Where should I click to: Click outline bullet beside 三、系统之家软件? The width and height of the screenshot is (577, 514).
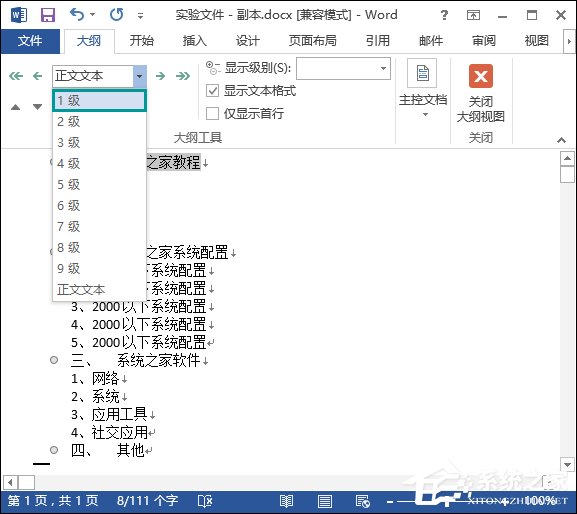point(54,360)
